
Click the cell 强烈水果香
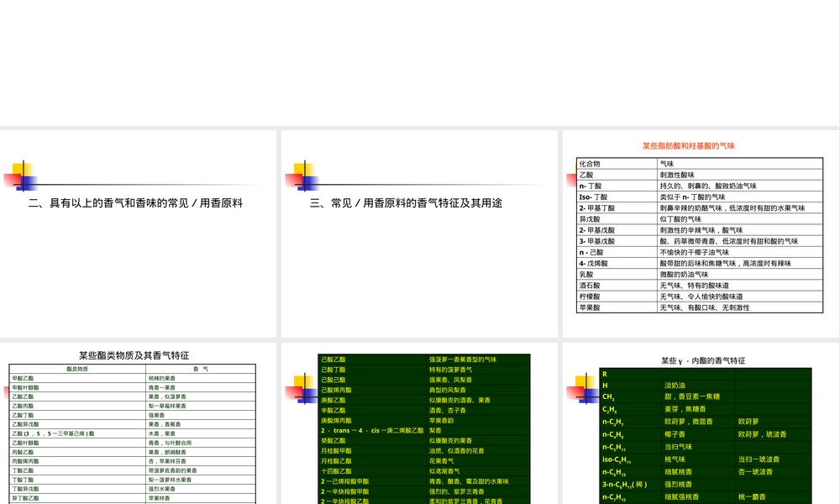[201, 489]
